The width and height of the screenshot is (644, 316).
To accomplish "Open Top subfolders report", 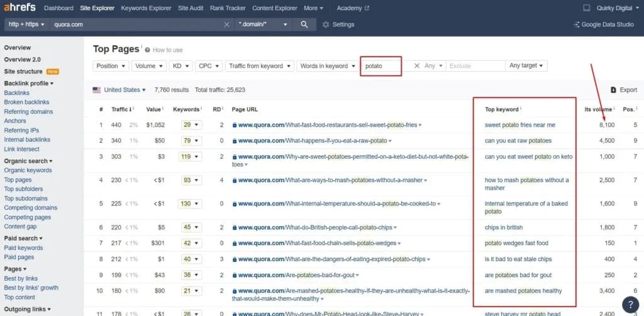I will click(x=23, y=189).
